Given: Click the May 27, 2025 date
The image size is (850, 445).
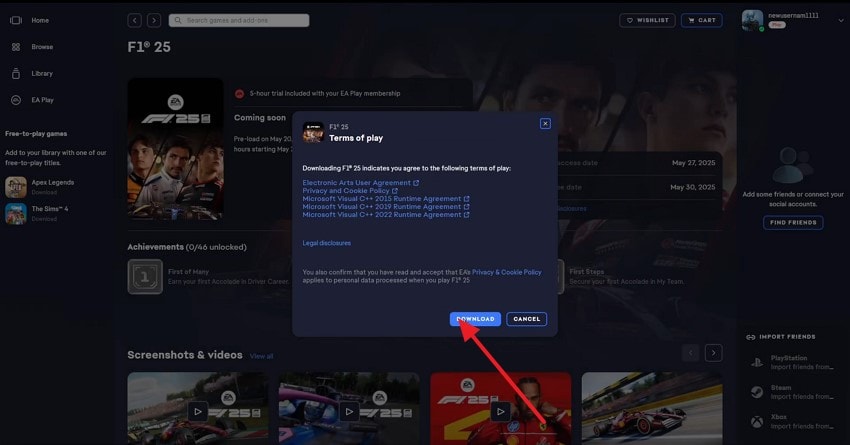Looking at the screenshot, I should 693,163.
